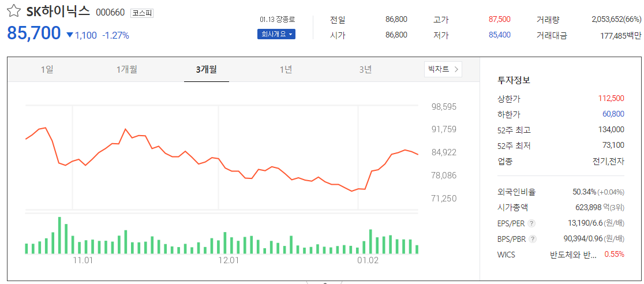Click the BPS/PBR value 90,394/0.96

pyautogui.click(x=582, y=238)
